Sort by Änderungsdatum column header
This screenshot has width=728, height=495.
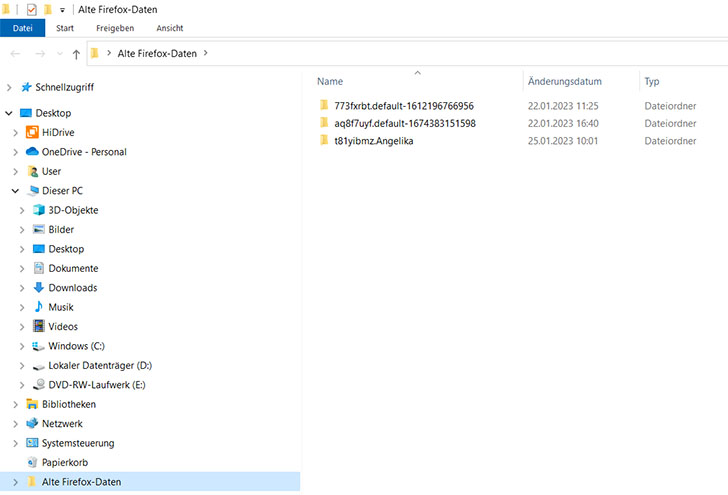[x=565, y=81]
